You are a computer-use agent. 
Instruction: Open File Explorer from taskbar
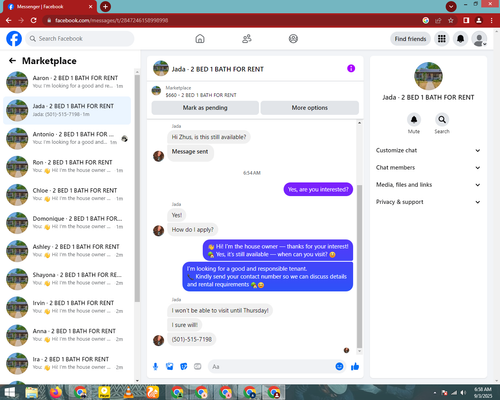[x=32, y=392]
